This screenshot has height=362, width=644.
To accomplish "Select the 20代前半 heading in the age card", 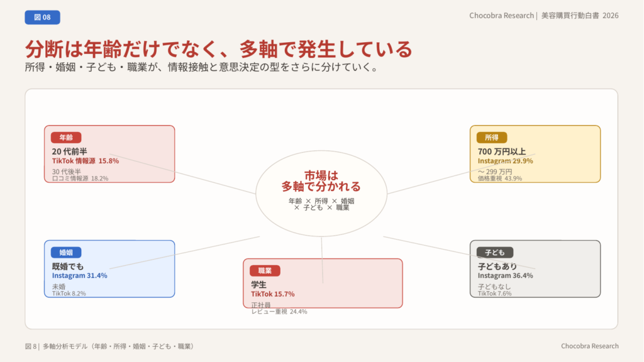I will pos(69,151).
